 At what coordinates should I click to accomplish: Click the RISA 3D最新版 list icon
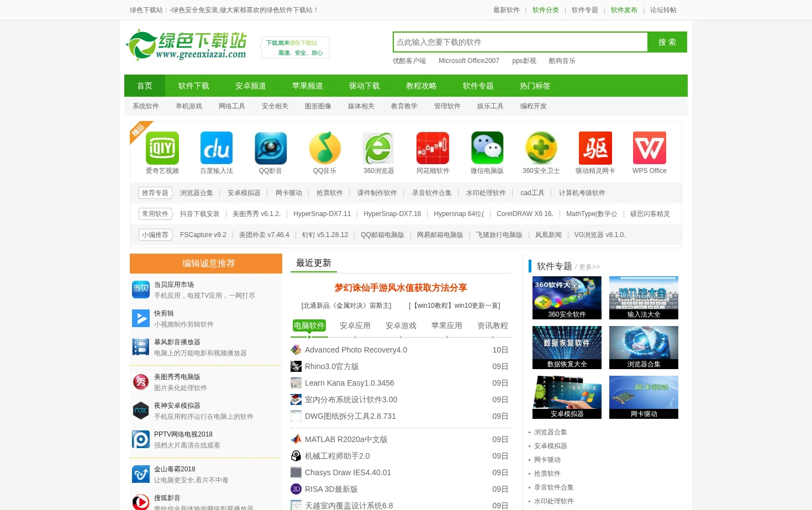coord(296,489)
